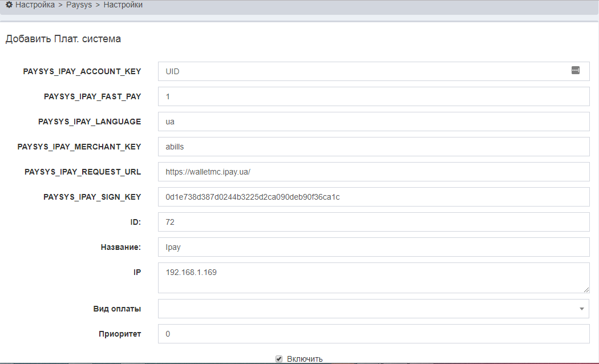Viewport: 599px width, 364px height.
Task: Open the Вид оплаты dropdown
Action: pyautogui.click(x=374, y=309)
